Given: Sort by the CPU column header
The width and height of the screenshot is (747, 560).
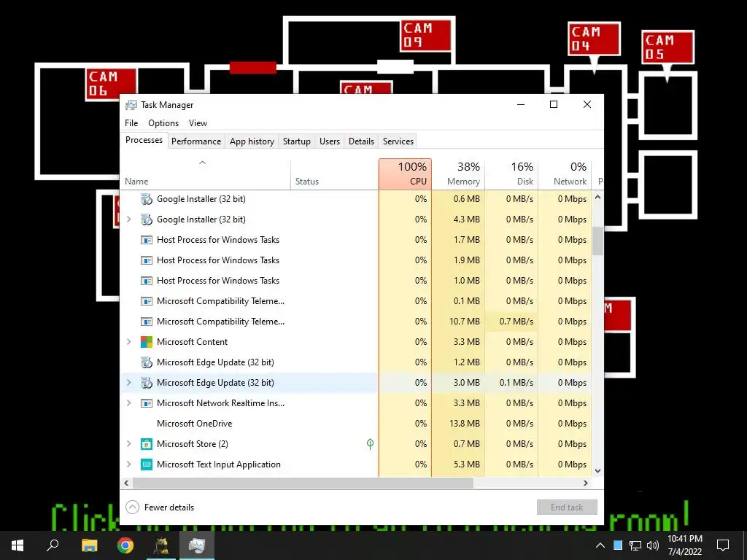Looking at the screenshot, I should click(406, 174).
